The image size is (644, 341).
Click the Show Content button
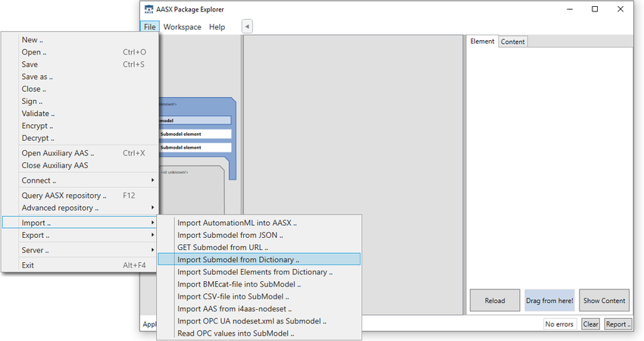[x=604, y=301]
